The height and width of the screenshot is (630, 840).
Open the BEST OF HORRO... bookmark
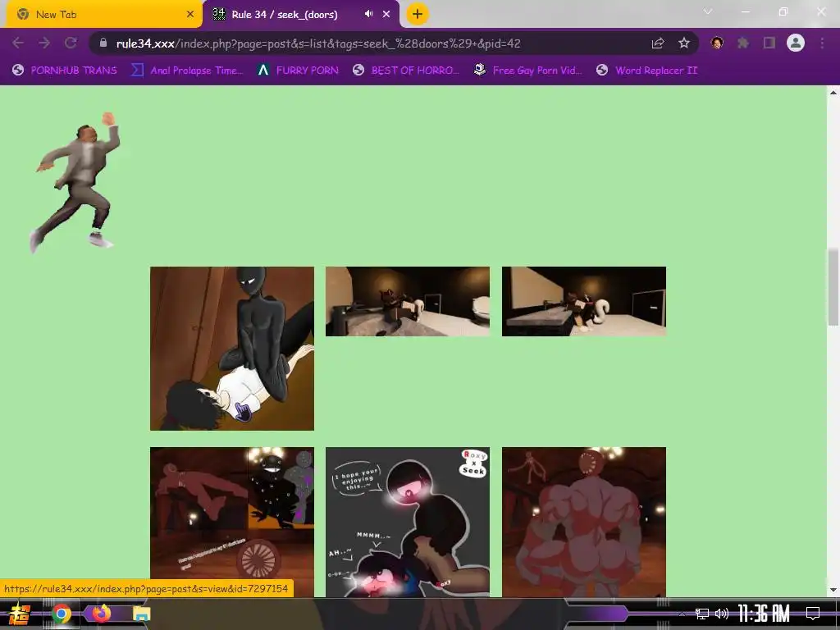pyautogui.click(x=406, y=71)
